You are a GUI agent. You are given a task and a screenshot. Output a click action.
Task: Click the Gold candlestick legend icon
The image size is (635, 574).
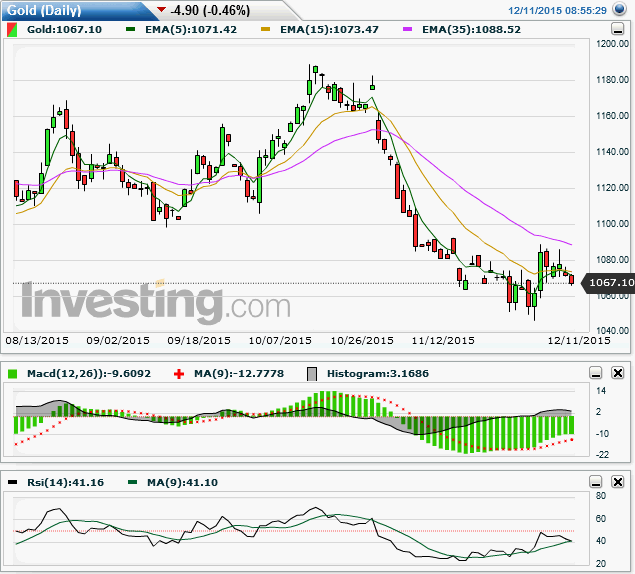[x=12, y=30]
